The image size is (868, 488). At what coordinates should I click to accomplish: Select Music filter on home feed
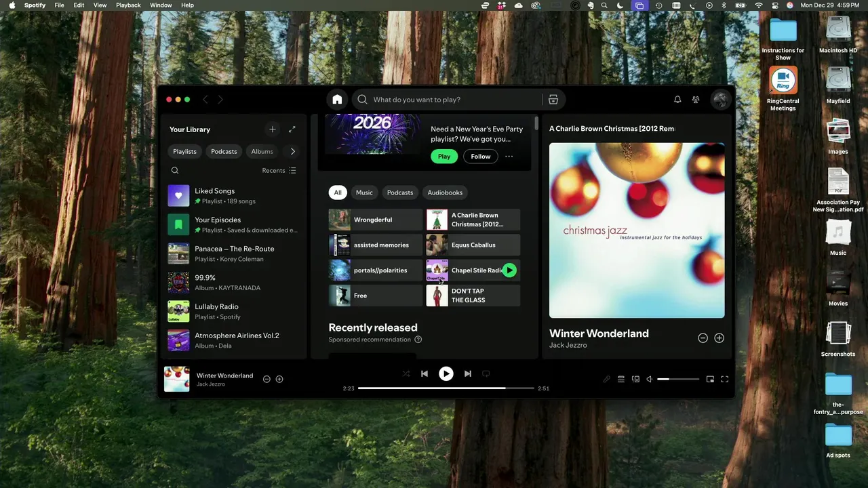point(364,192)
